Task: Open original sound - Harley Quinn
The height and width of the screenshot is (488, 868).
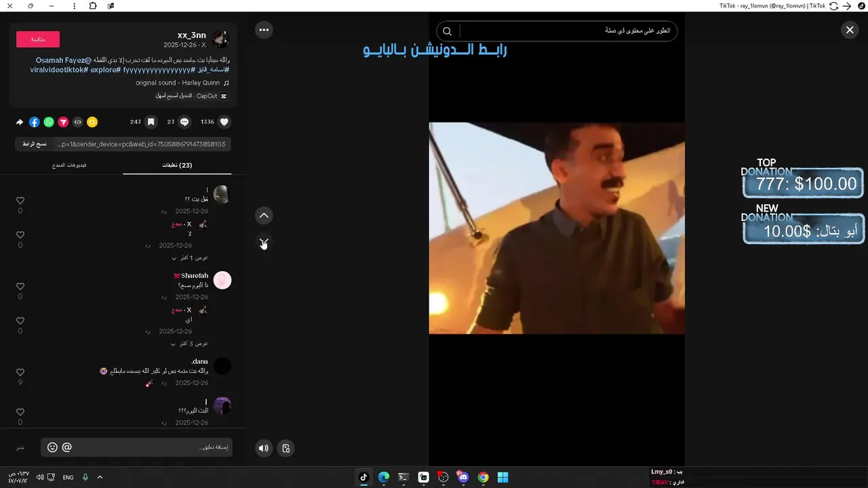Action: [x=178, y=83]
